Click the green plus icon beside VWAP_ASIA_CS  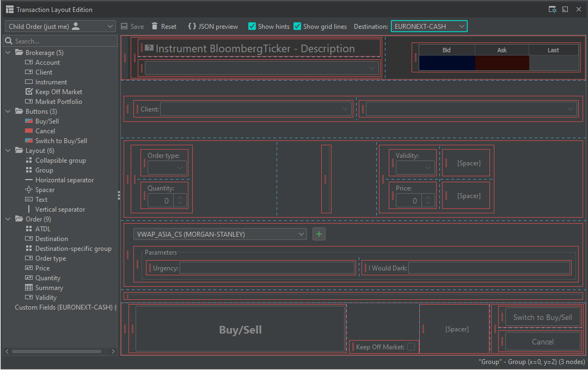click(x=318, y=233)
